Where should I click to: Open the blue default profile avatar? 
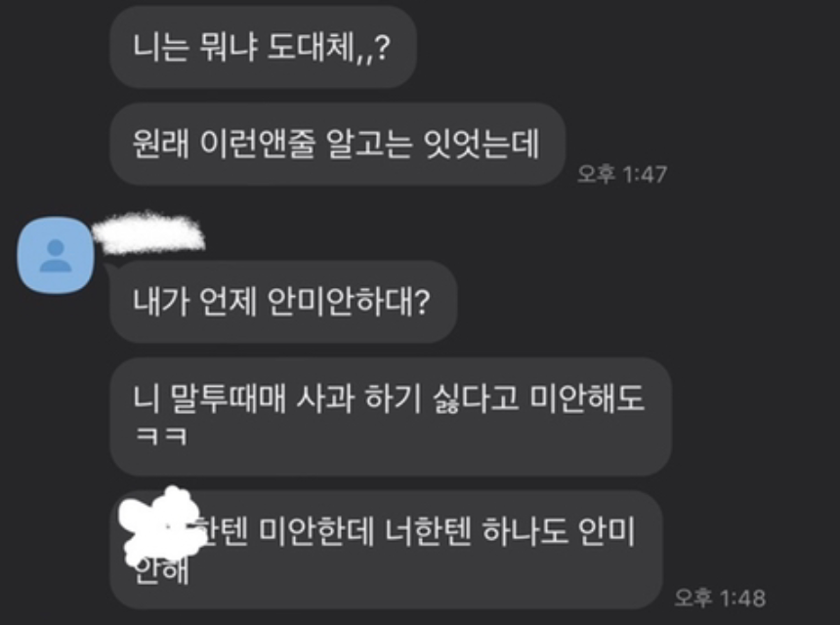click(56, 255)
